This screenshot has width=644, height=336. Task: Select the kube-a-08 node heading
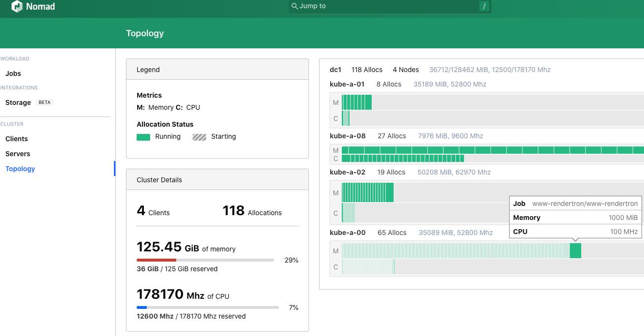pos(348,136)
